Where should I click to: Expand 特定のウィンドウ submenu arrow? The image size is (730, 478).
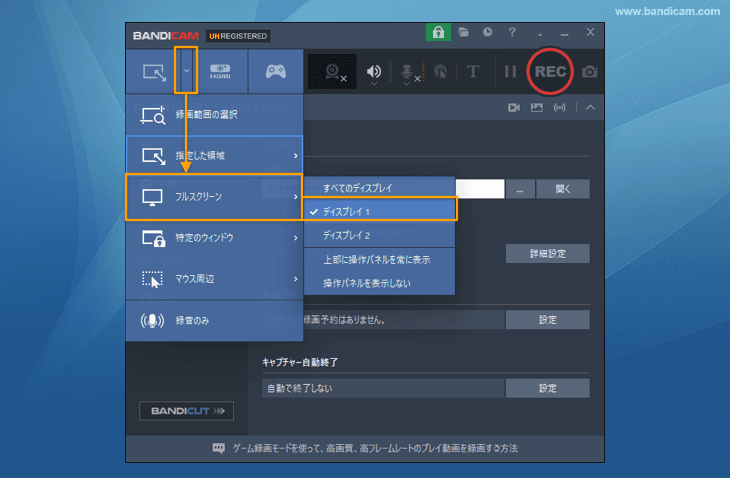296,238
